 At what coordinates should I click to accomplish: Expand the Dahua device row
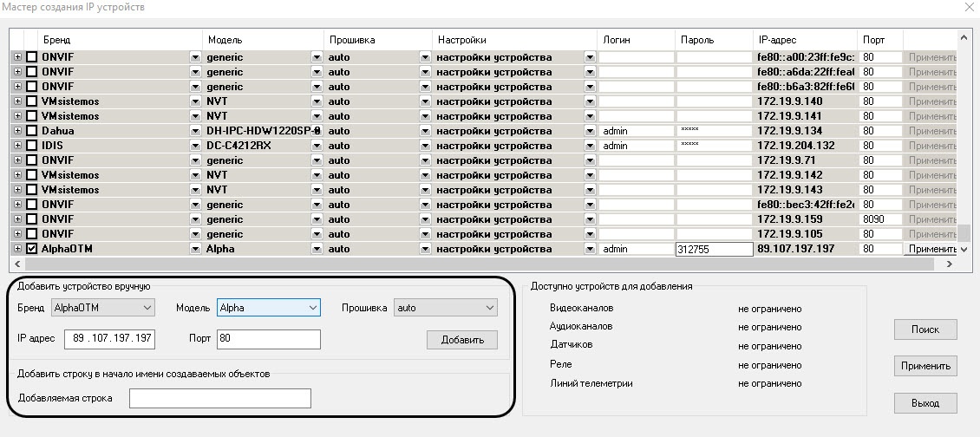(17, 131)
